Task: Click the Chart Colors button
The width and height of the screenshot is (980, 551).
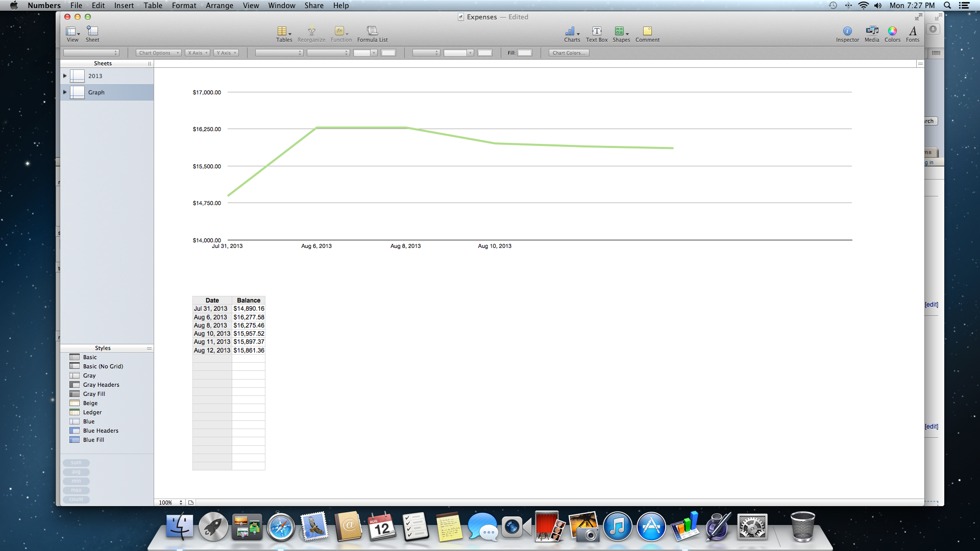Action: [x=569, y=53]
